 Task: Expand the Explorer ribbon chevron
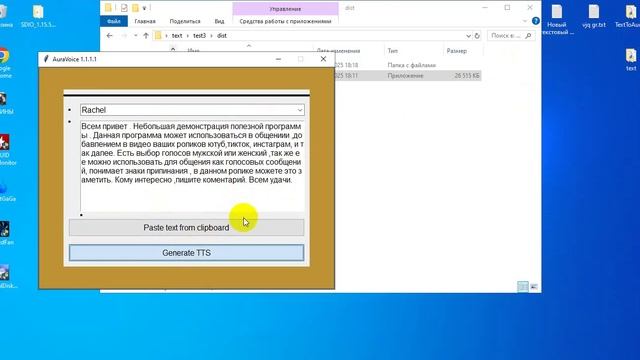525,21
